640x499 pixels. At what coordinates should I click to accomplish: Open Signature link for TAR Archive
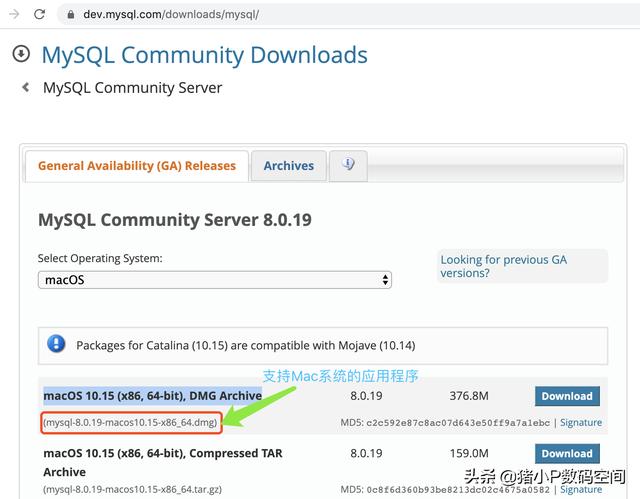click(581, 489)
